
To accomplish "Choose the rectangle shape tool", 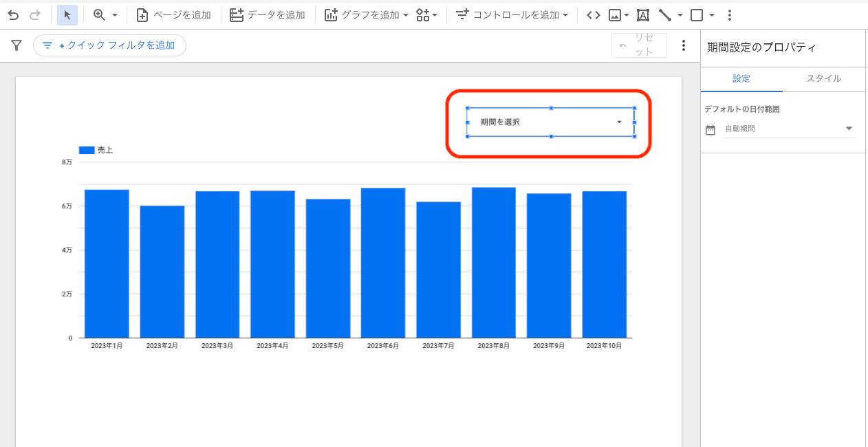I will click(x=697, y=14).
